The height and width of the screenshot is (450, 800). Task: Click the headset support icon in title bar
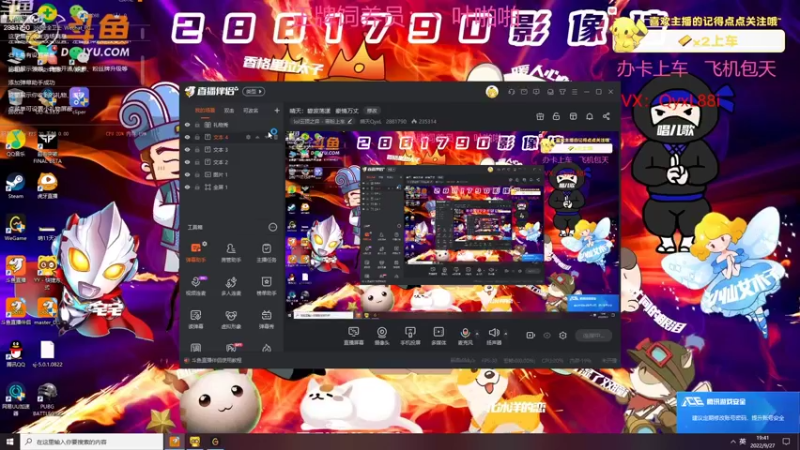click(x=511, y=92)
